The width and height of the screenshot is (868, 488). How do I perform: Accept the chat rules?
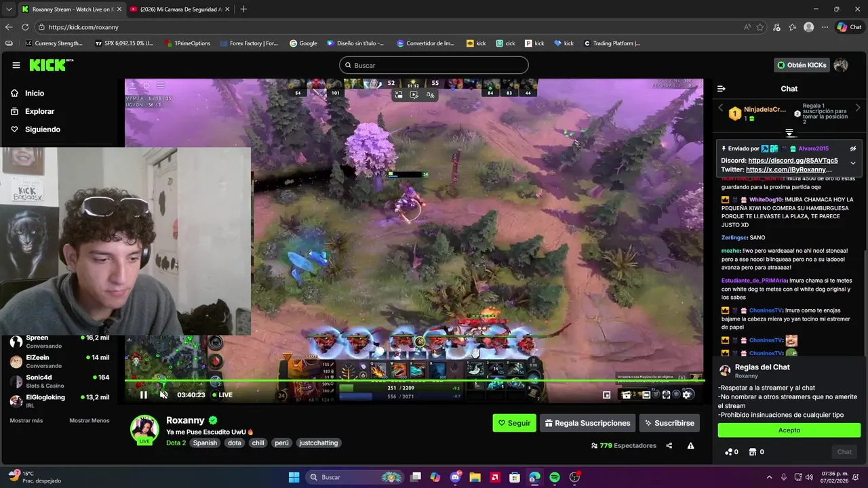789,430
